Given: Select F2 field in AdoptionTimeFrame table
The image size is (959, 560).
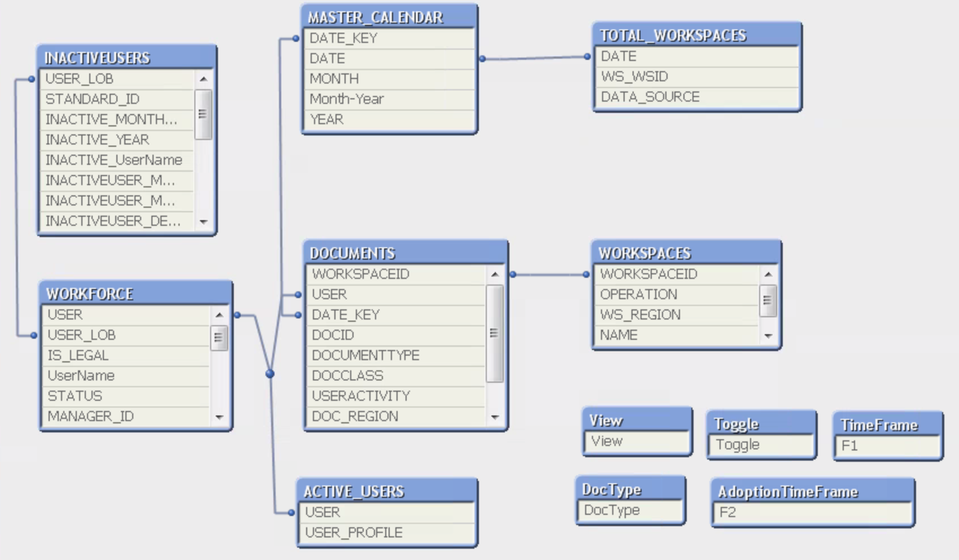Looking at the screenshot, I should point(813,513).
